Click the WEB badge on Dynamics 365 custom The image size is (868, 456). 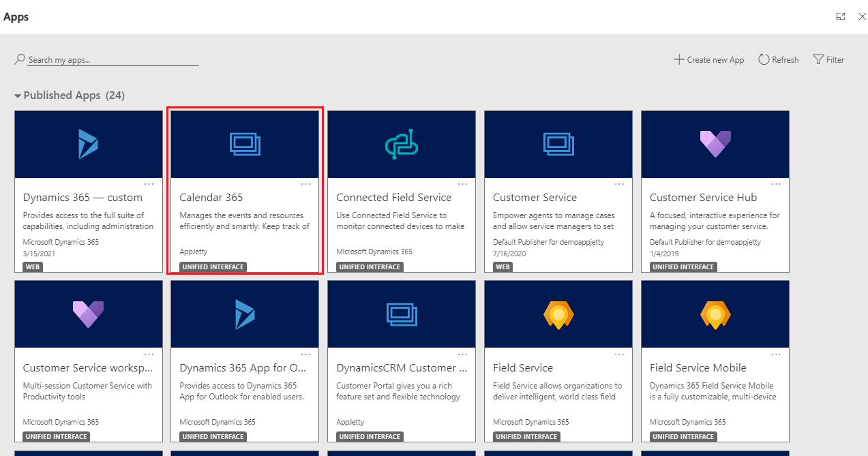[x=33, y=267]
